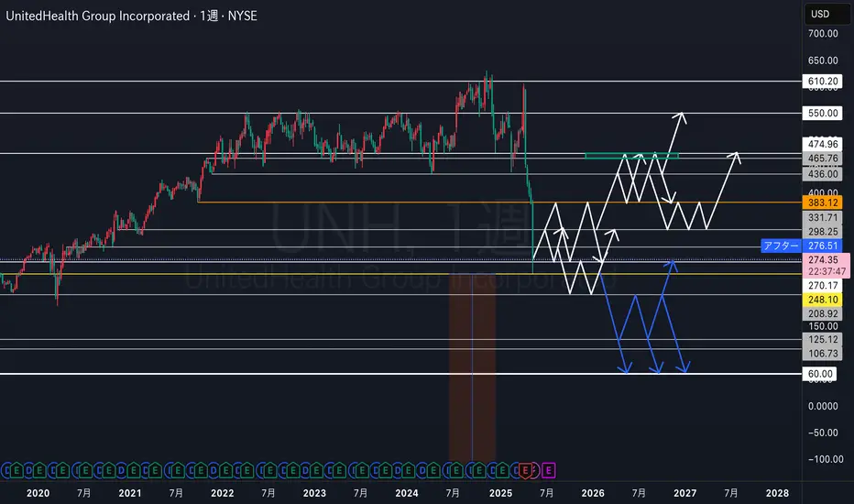Click the −100.00 price scale tick

click(825, 459)
